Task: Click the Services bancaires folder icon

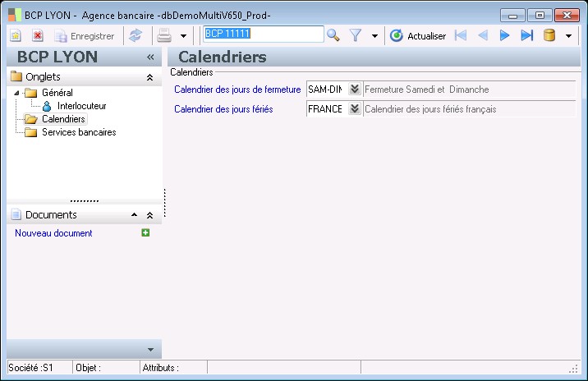Action: (x=30, y=132)
